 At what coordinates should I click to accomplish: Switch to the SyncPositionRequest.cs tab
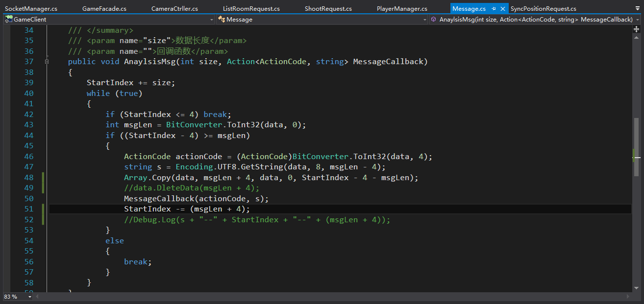[x=544, y=9]
